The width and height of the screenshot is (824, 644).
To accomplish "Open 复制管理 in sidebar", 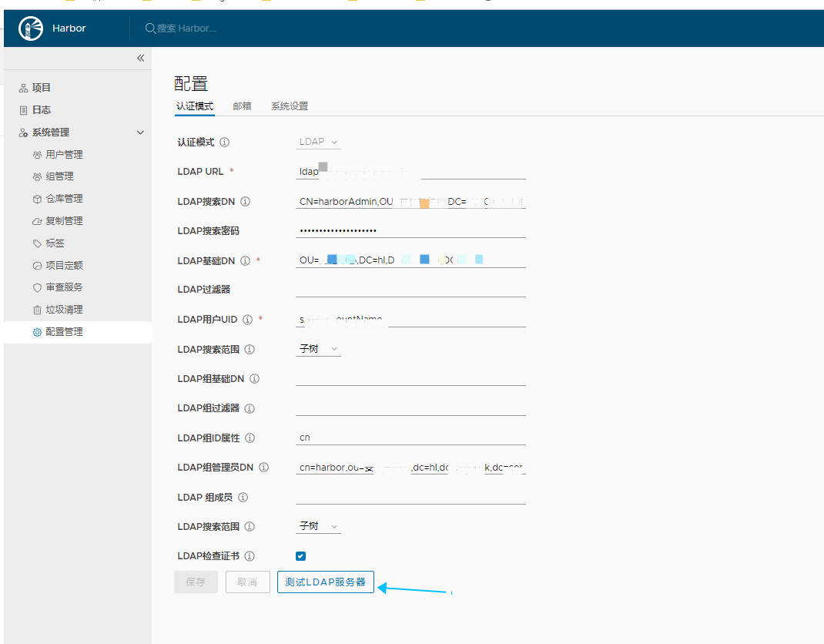I will click(64, 221).
